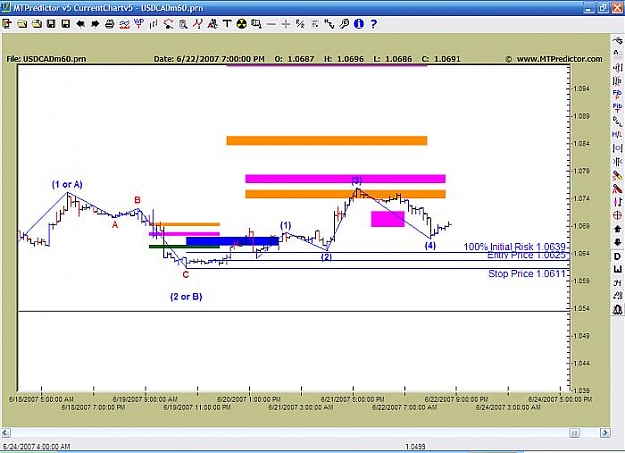625x453 pixels.
Task: Click the '(2 or B)' wave label
Action: pos(186,297)
